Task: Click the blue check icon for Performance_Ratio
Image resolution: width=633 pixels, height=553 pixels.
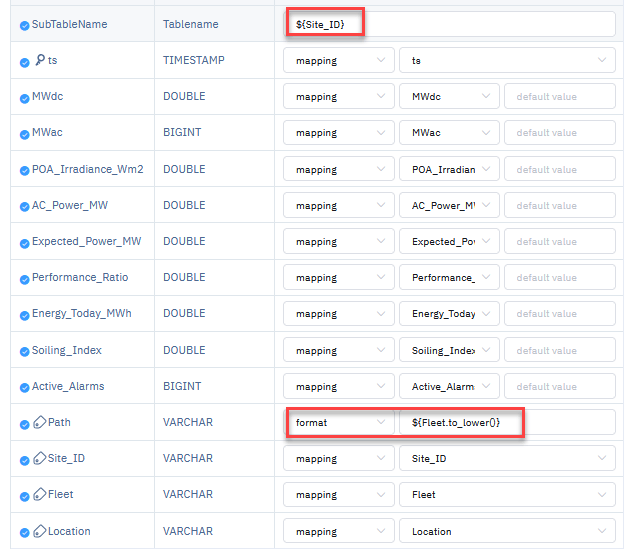Action: (x=24, y=278)
